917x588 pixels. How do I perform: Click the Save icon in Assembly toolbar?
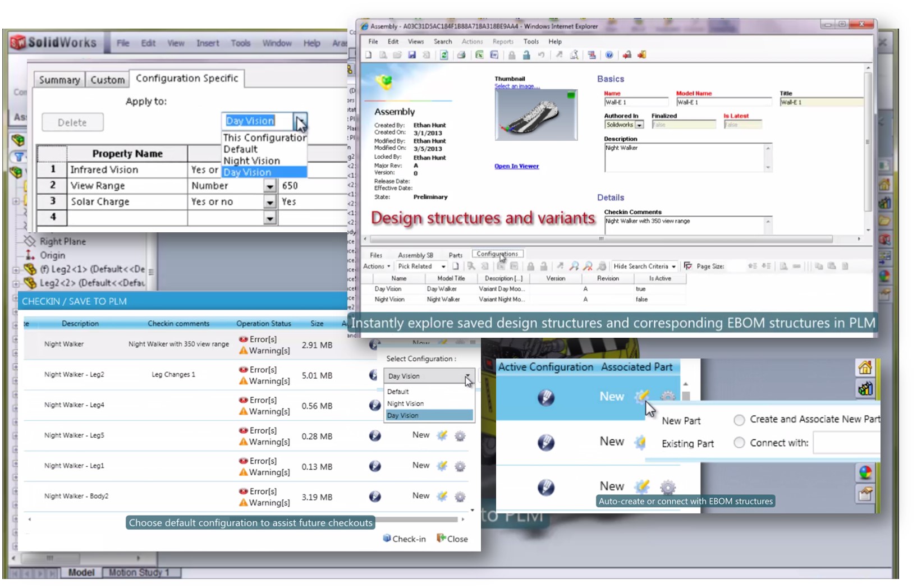coord(412,55)
